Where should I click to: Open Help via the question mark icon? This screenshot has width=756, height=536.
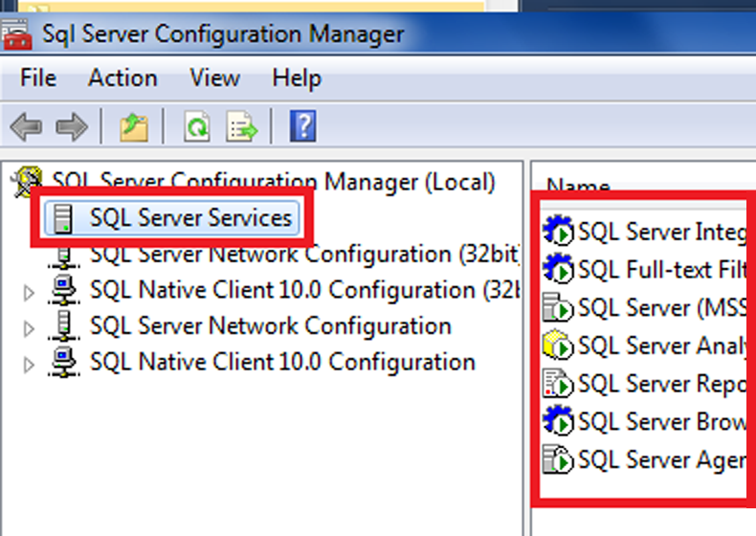[x=302, y=126]
